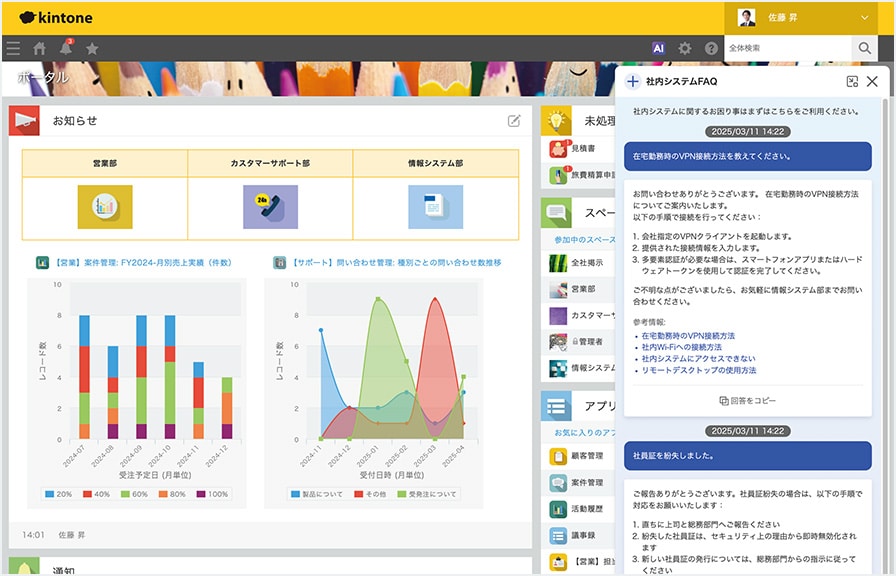The image size is (896, 576).
Task: Open the 議事録 app
Action: (578, 535)
